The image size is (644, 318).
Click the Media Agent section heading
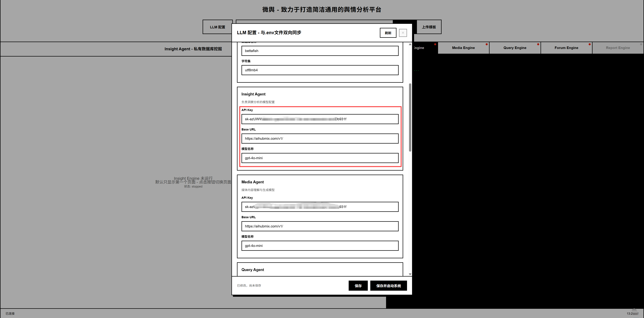(x=253, y=182)
